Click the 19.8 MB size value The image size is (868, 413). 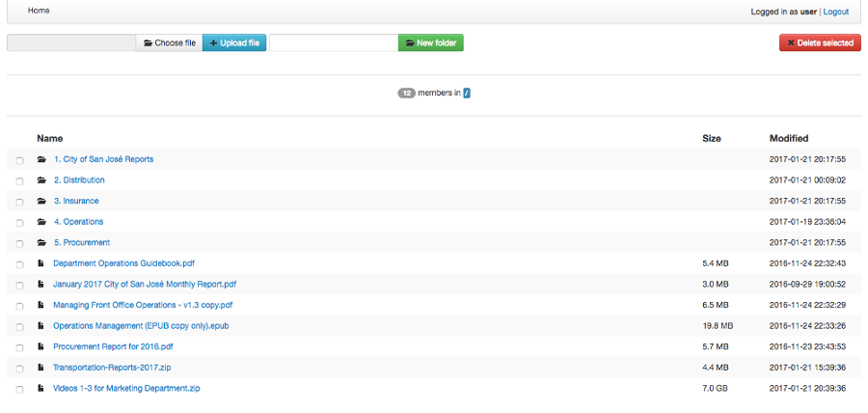(x=718, y=326)
